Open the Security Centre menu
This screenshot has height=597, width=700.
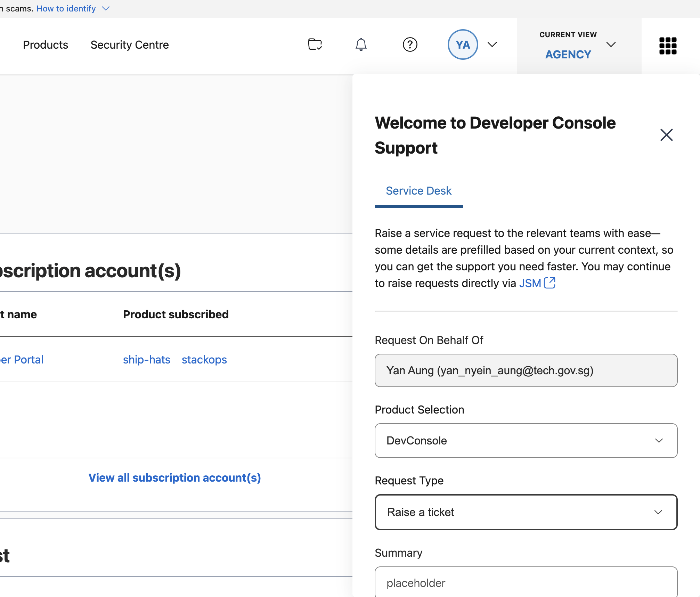[x=130, y=45]
